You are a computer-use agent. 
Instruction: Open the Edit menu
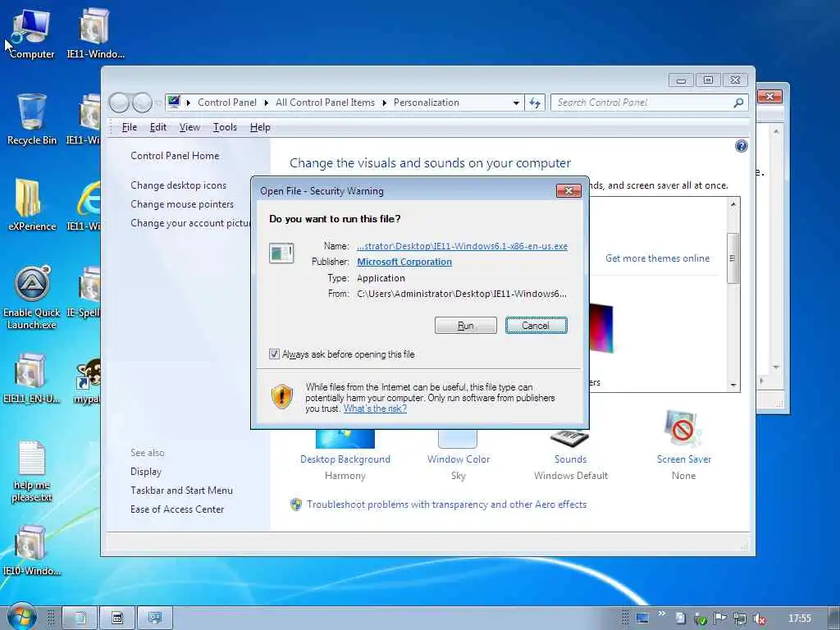pyautogui.click(x=158, y=127)
